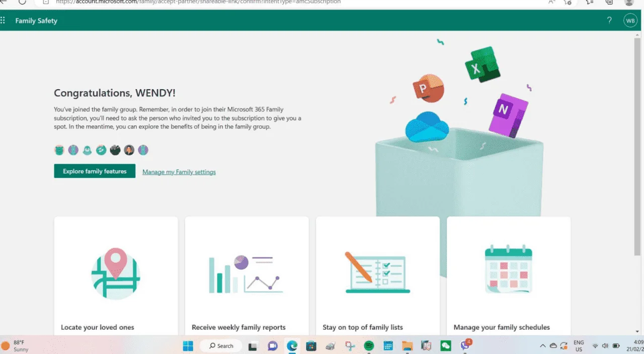Select the dark photo family member avatar
644x354 pixels.
point(115,150)
